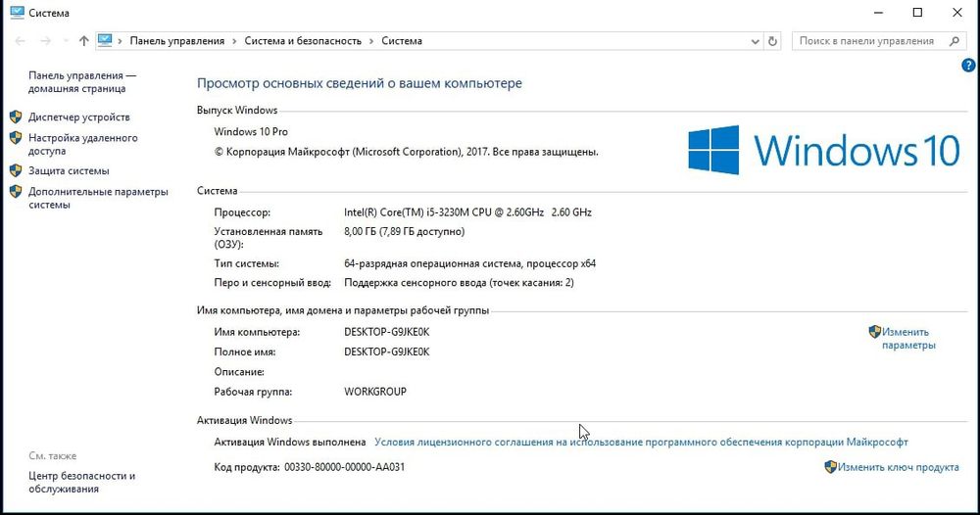Viewport: 980px width, 515px height.
Task: Open 'Дополнительные параметры системы' link
Action: coord(98,198)
